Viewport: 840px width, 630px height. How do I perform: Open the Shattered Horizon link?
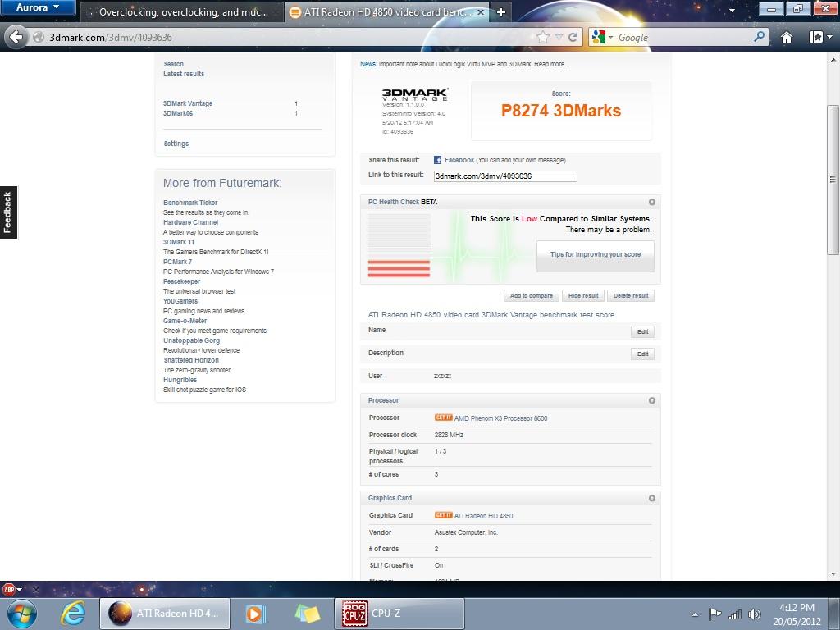[191, 361]
